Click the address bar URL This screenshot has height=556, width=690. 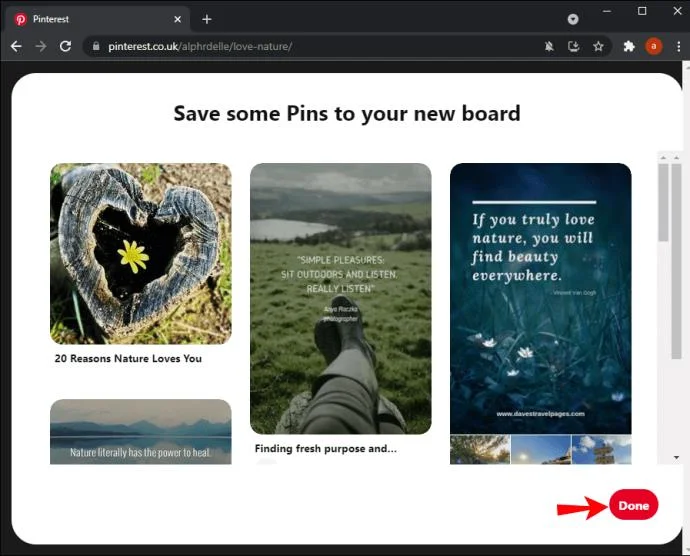[200, 46]
